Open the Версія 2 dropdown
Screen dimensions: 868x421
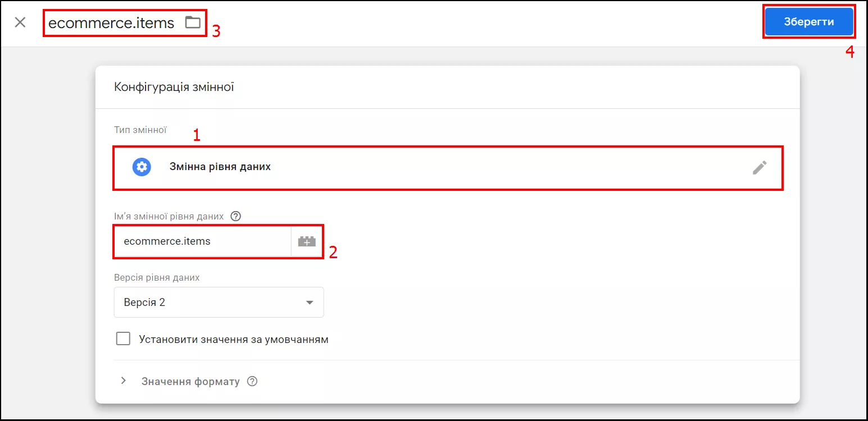tap(219, 303)
